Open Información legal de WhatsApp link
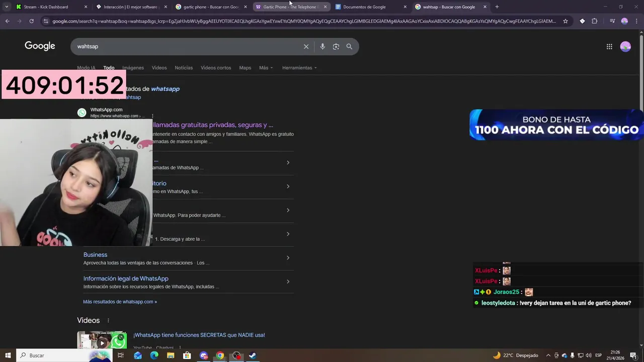 pyautogui.click(x=126, y=279)
